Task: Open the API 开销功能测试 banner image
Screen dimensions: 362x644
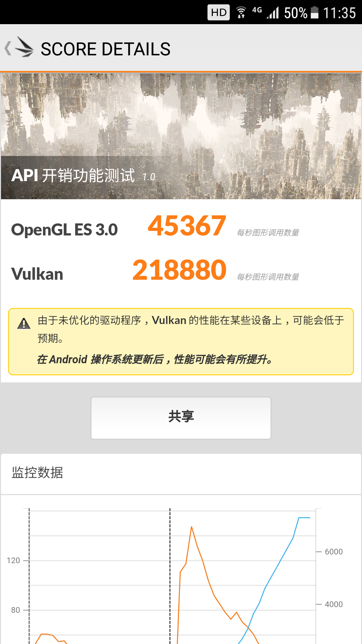Action: tap(181, 136)
